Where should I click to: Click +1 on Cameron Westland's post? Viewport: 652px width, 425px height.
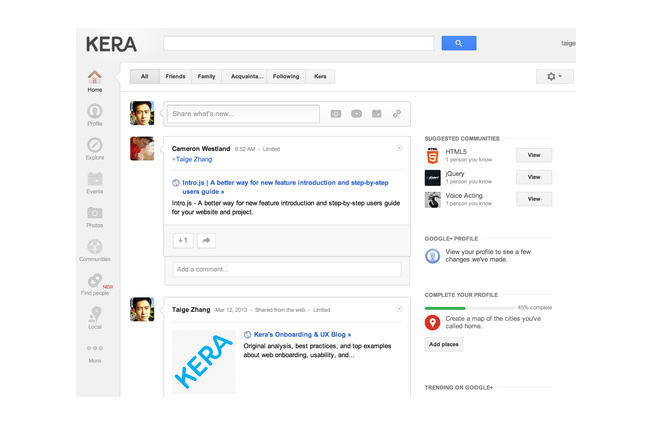(183, 240)
